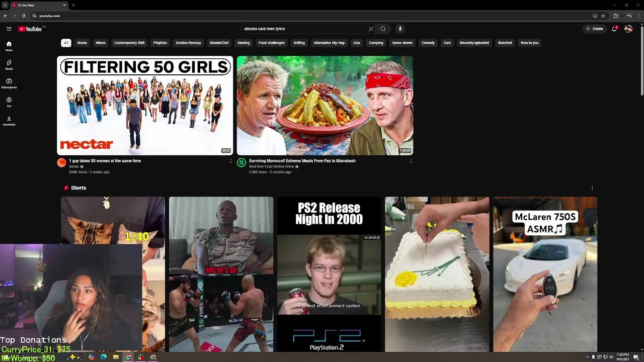The image size is (644, 362).
Task: Open the YouTube account avatar menu
Action: (x=628, y=29)
